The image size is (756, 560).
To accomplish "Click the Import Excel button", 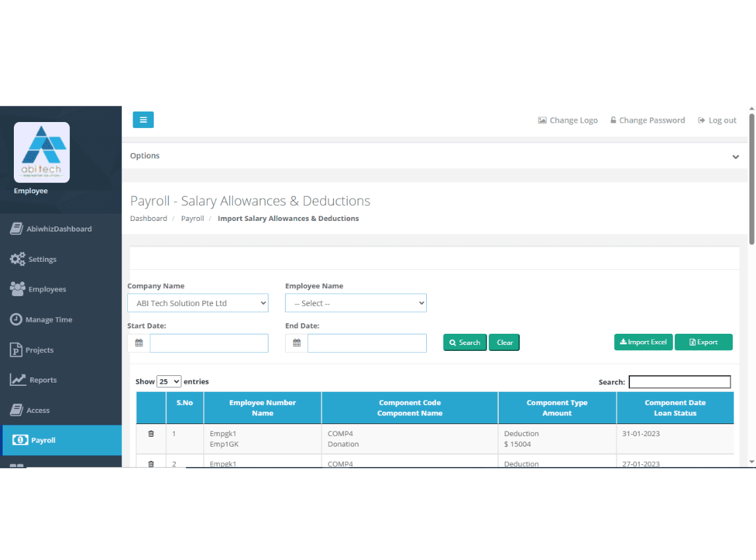I will pyautogui.click(x=643, y=342).
